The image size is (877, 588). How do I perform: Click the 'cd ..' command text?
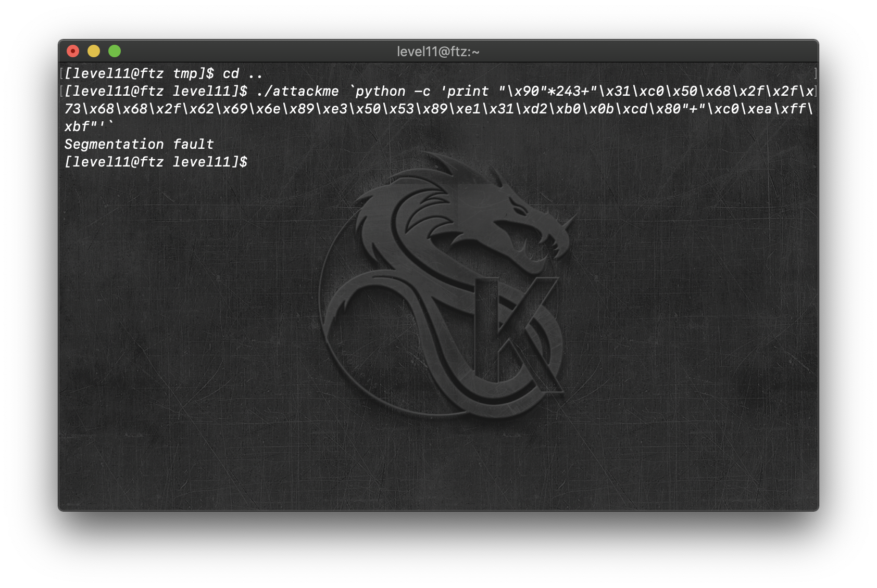pos(243,74)
